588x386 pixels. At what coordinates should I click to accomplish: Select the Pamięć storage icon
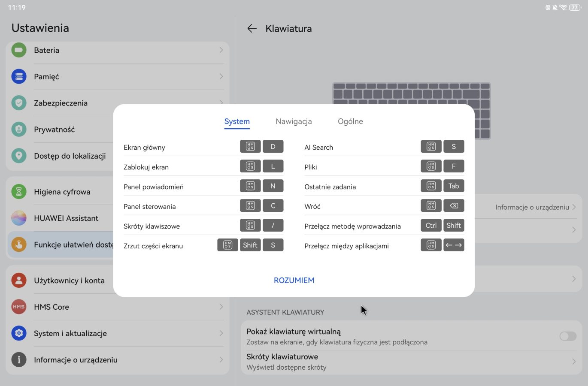pyautogui.click(x=19, y=77)
